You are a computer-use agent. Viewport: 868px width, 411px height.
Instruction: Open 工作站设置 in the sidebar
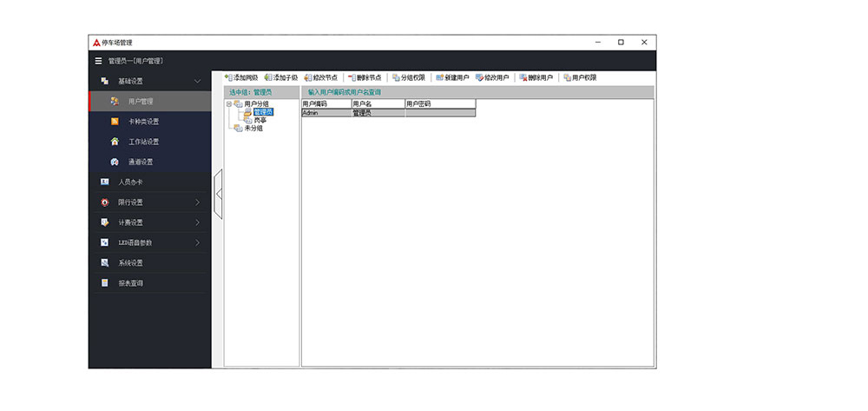[143, 142]
